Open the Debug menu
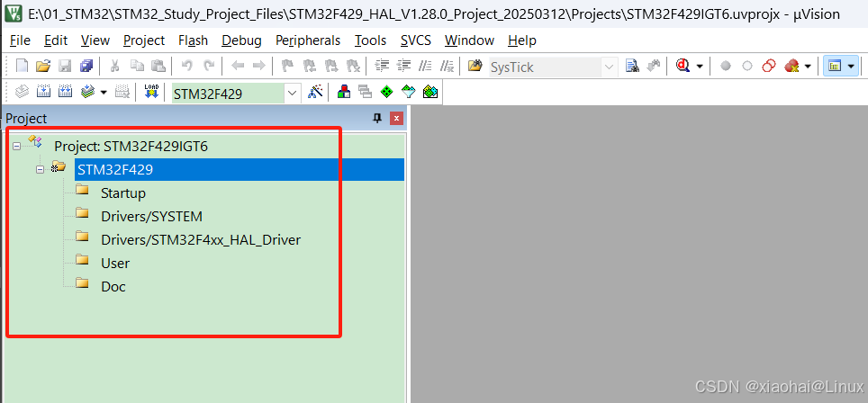This screenshot has height=403, width=868. (x=241, y=40)
